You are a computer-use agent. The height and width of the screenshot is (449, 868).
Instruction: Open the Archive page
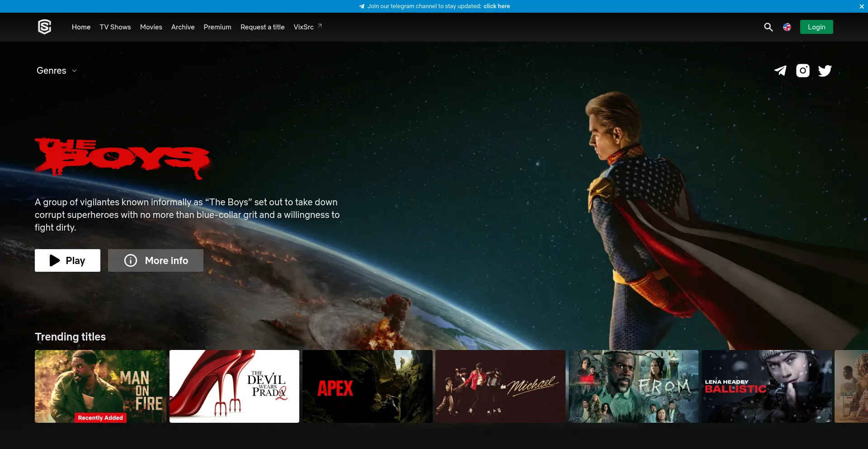(183, 27)
